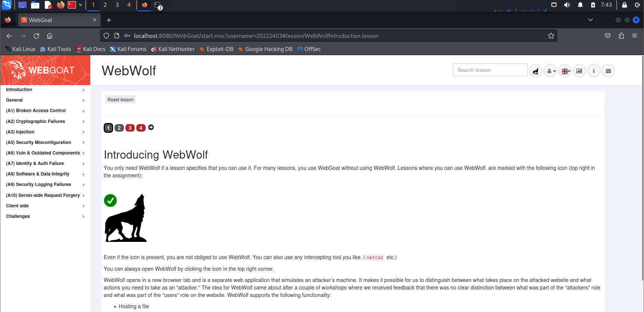
Task: Open the WebWolf wolf icon in header
Action: (535, 71)
